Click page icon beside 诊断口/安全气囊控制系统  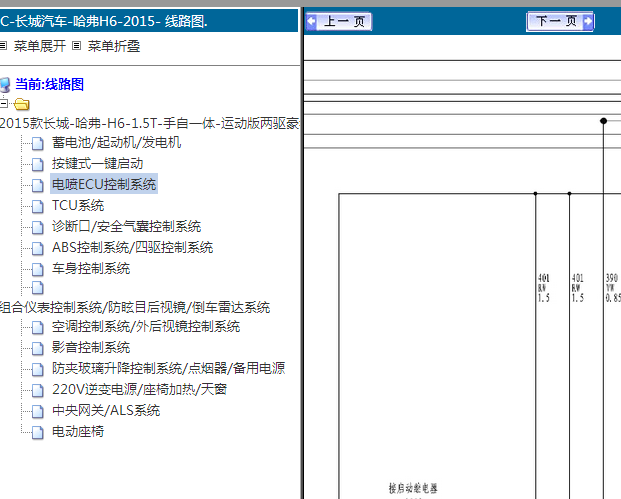(x=38, y=227)
